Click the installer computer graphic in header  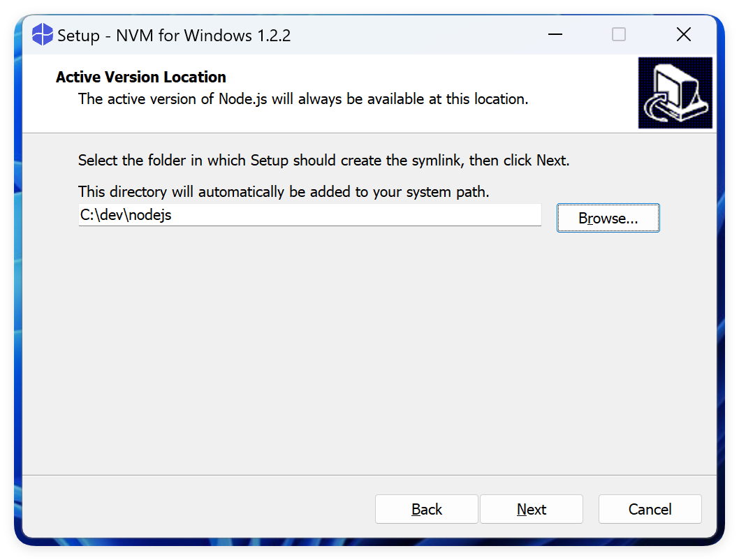point(675,93)
